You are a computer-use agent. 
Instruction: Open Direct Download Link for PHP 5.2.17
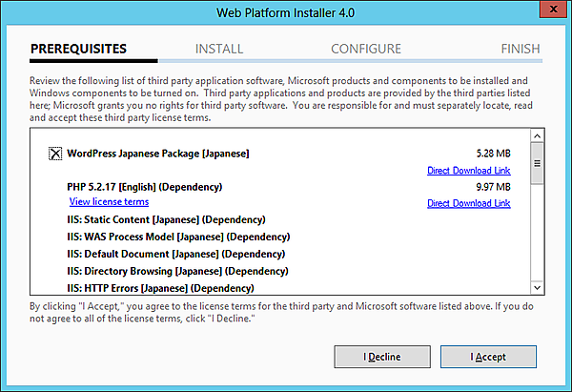(468, 203)
